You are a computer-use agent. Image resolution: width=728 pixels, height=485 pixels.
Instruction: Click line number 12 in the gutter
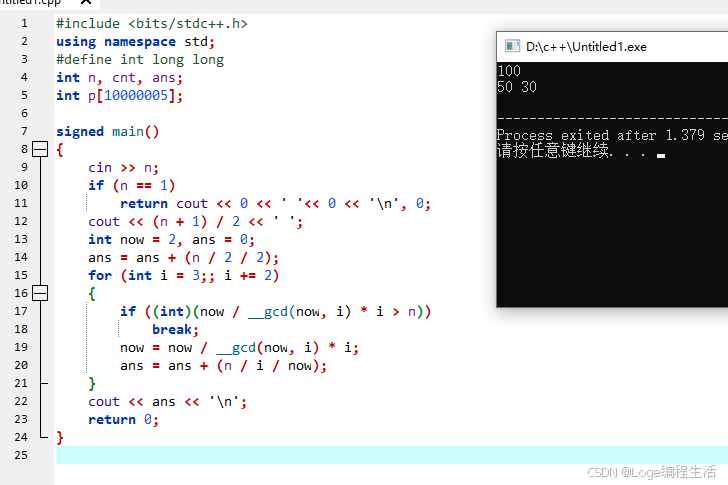pos(21,221)
